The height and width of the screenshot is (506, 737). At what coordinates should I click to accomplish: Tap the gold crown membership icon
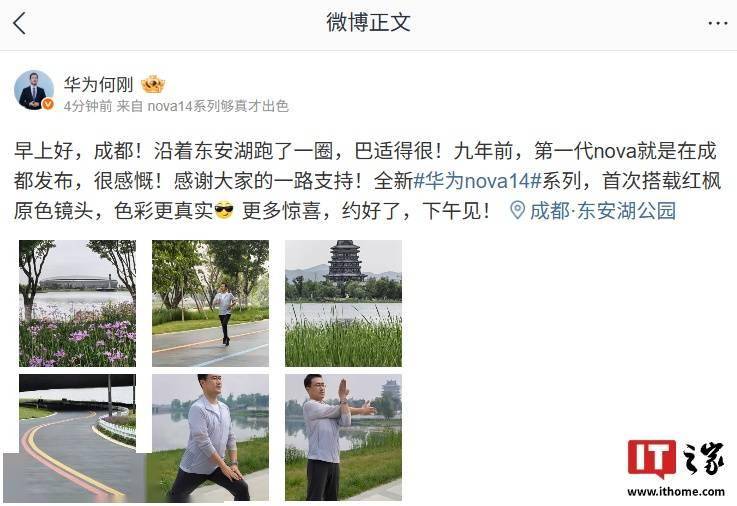(153, 85)
